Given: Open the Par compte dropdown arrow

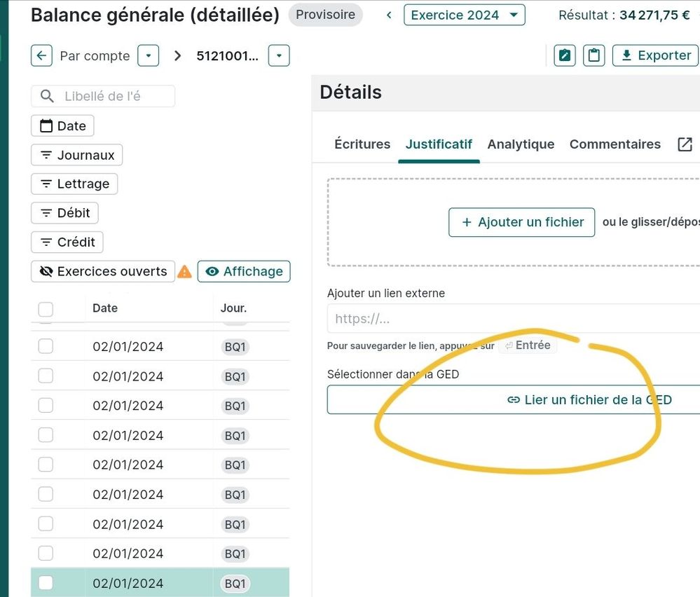Looking at the screenshot, I should [148, 56].
